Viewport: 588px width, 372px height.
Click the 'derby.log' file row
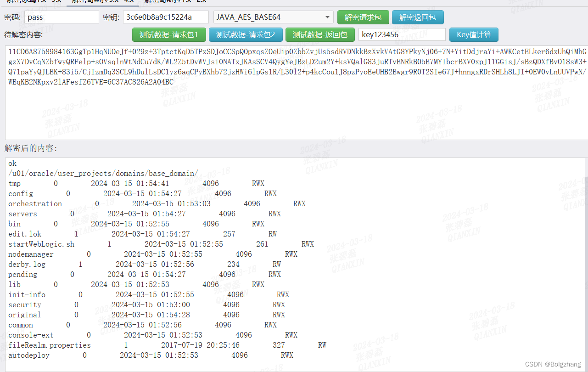[x=145, y=265]
